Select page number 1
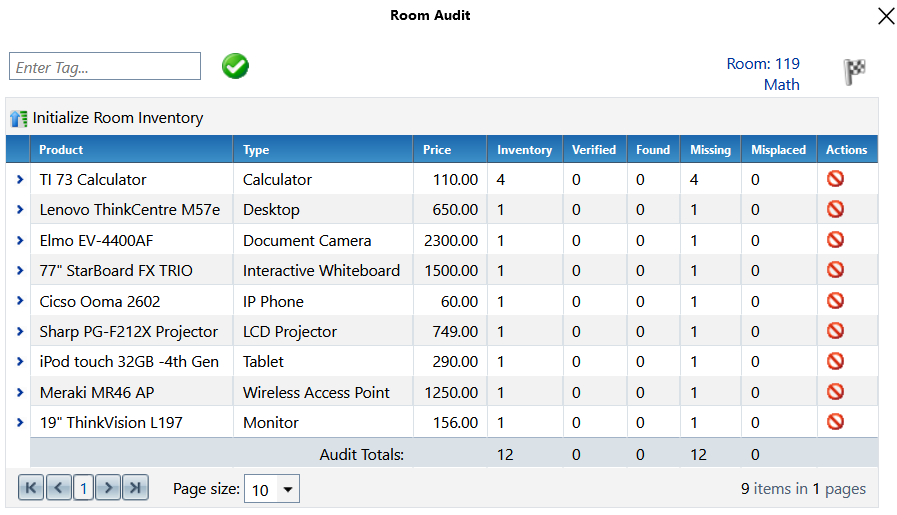Image resolution: width=897 pixels, height=515 pixels. point(84,488)
